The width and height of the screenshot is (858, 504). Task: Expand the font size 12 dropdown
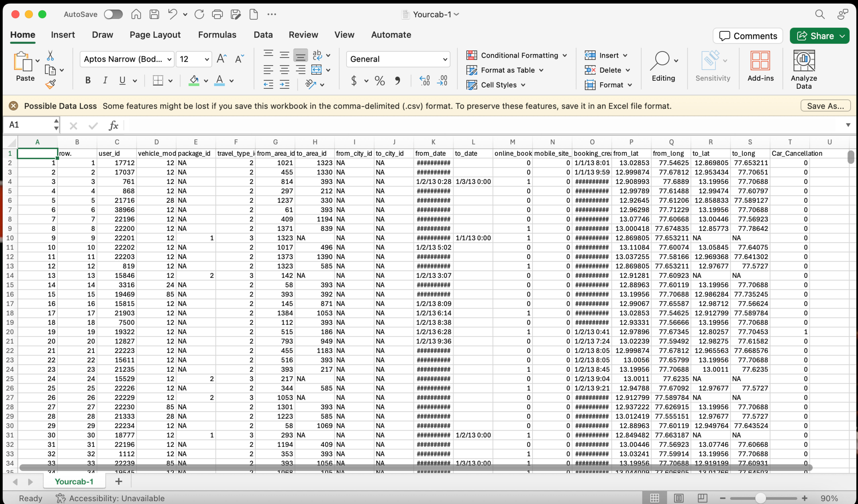point(206,59)
